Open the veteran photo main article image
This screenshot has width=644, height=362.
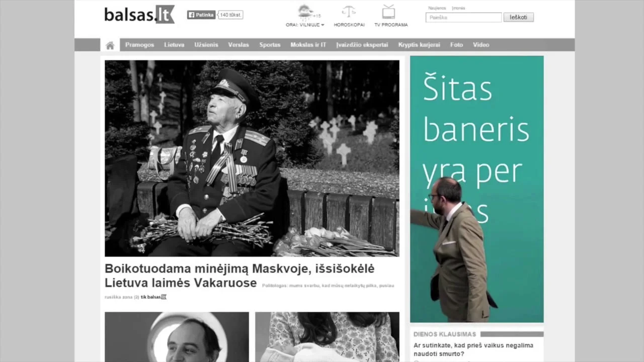coord(252,158)
